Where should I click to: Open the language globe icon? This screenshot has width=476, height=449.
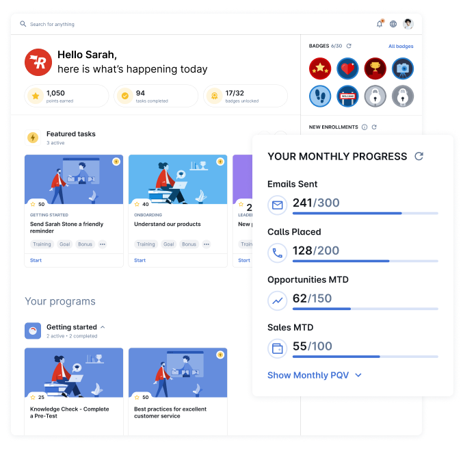(x=393, y=24)
